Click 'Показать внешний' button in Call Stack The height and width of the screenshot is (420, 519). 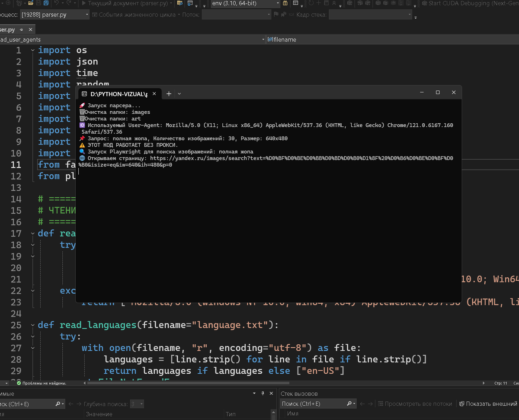click(488, 404)
